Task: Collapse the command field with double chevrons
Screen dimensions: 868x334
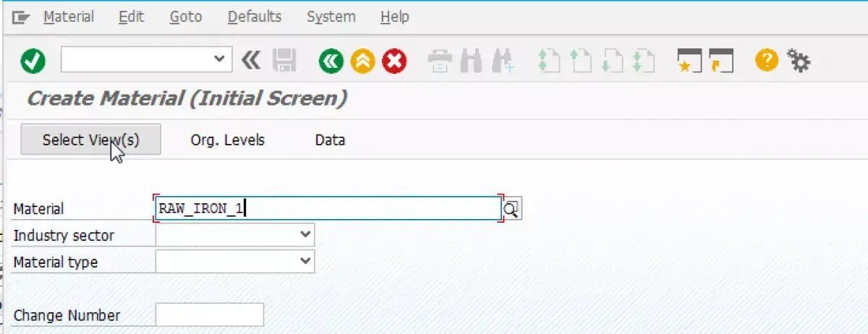Action: pos(250,60)
